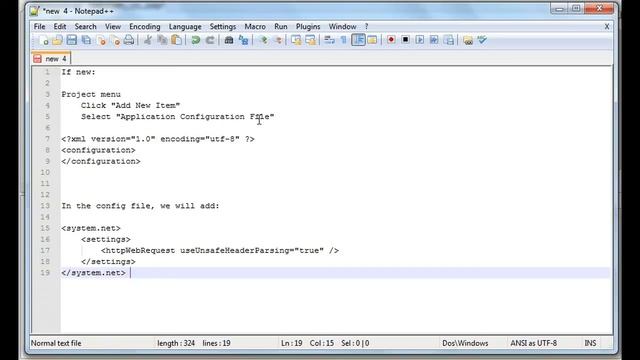The height and width of the screenshot is (360, 640).
Task: Click 'Ln : 19' status bar field
Action: (x=291, y=343)
